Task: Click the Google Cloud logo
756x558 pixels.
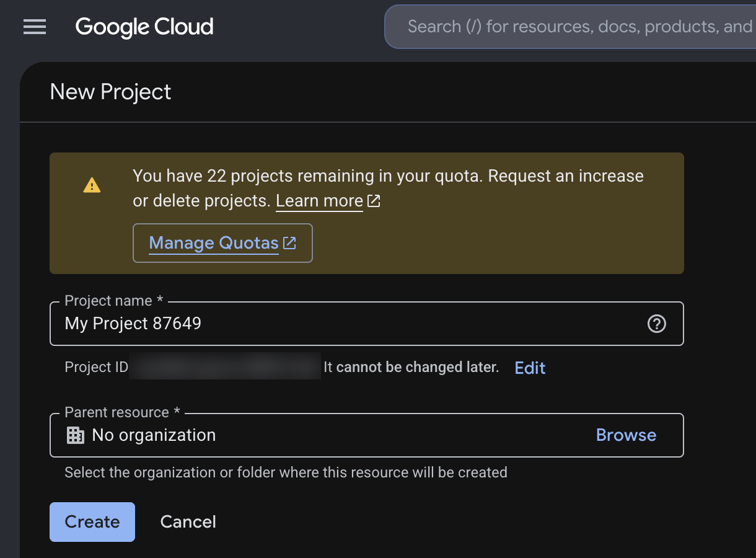Action: point(144,27)
